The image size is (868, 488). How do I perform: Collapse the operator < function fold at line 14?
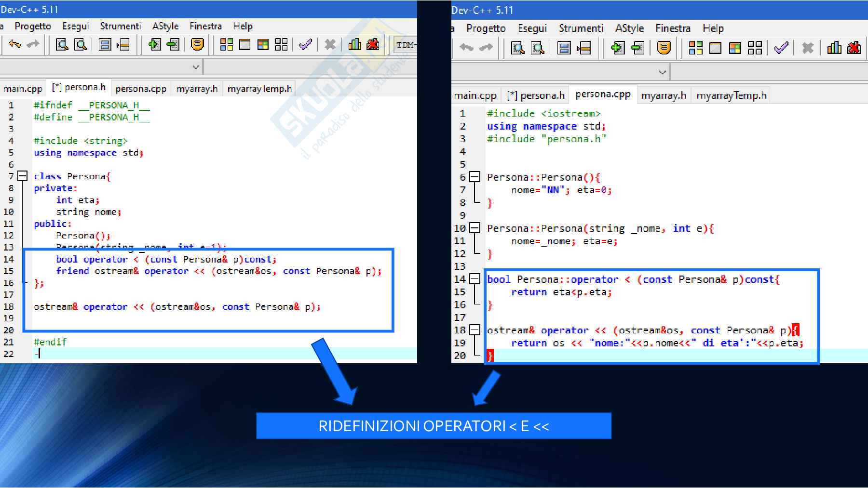475,279
